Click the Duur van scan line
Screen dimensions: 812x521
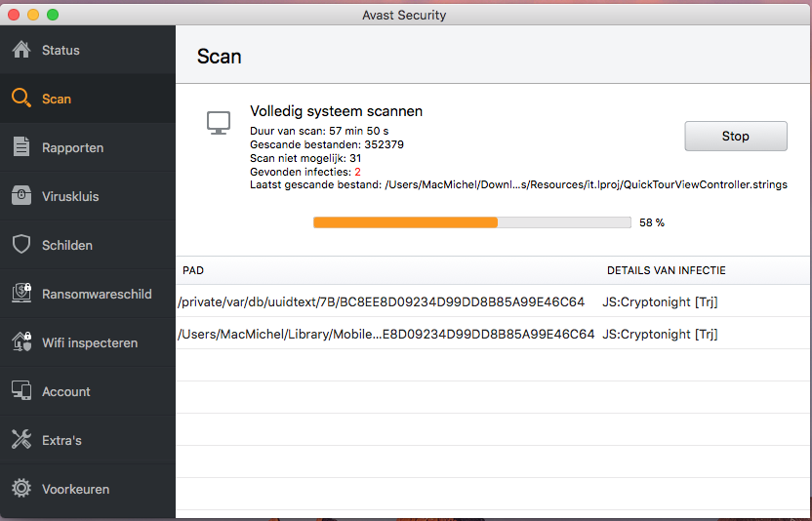click(319, 131)
